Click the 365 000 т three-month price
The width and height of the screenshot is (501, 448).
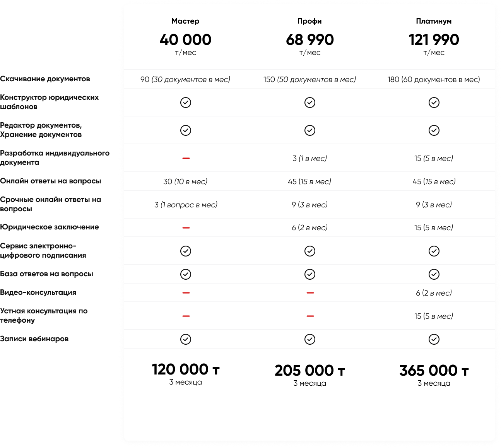pyautogui.click(x=434, y=371)
